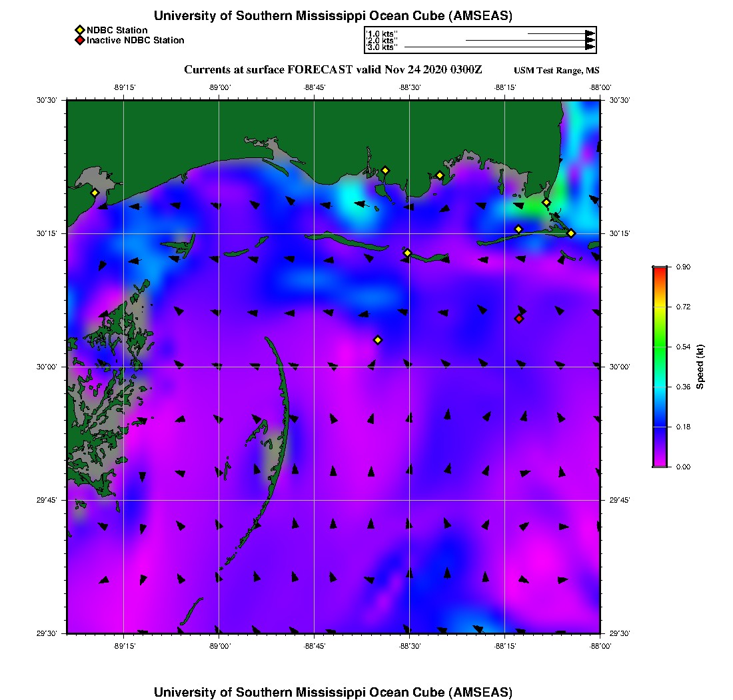Image resolution: width=733 pixels, height=700 pixels.
Task: Click the southernmost yellow station marker
Action: click(x=378, y=340)
